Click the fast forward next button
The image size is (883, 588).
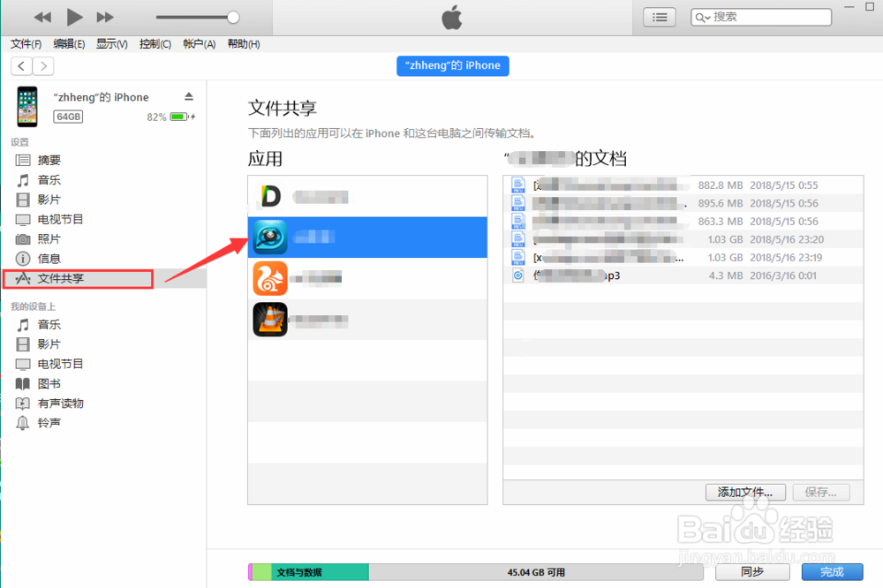(105, 18)
